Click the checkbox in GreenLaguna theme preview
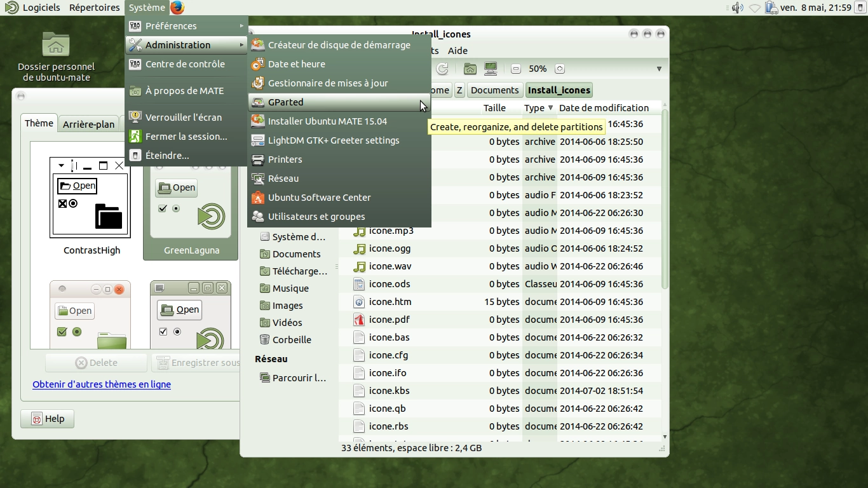Screen dimensions: 868x488 (x=163, y=208)
